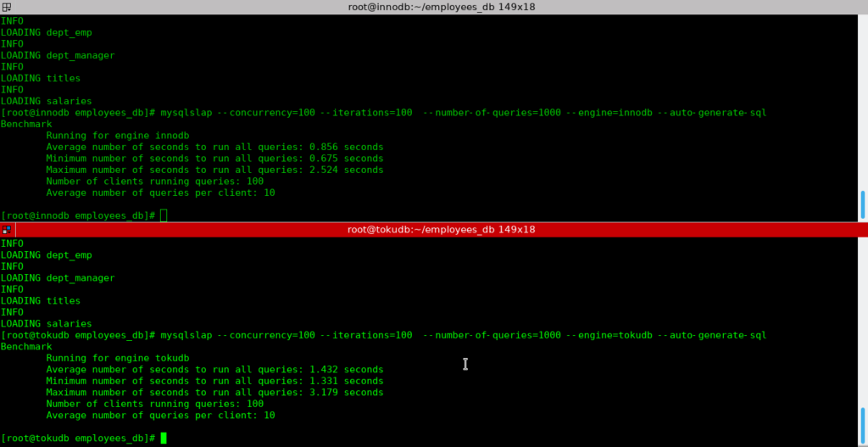868x447 pixels.
Task: Click the average 1.432 seconds line
Action: click(214, 370)
